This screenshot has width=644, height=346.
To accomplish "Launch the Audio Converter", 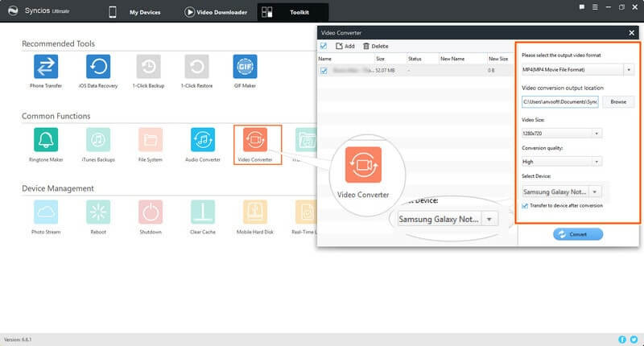I will point(203,139).
